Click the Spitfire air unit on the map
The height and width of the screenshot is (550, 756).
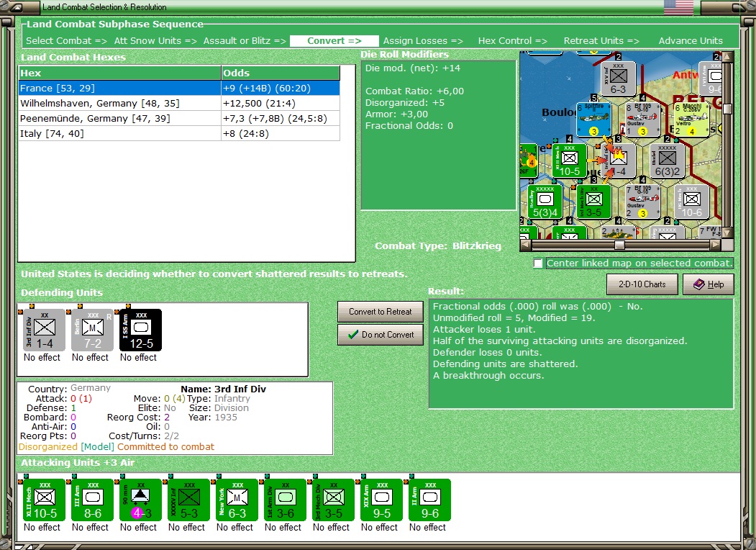(x=594, y=120)
